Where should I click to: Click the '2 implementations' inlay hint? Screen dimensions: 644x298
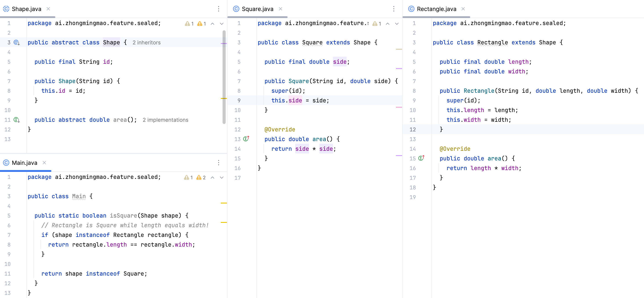(x=165, y=120)
